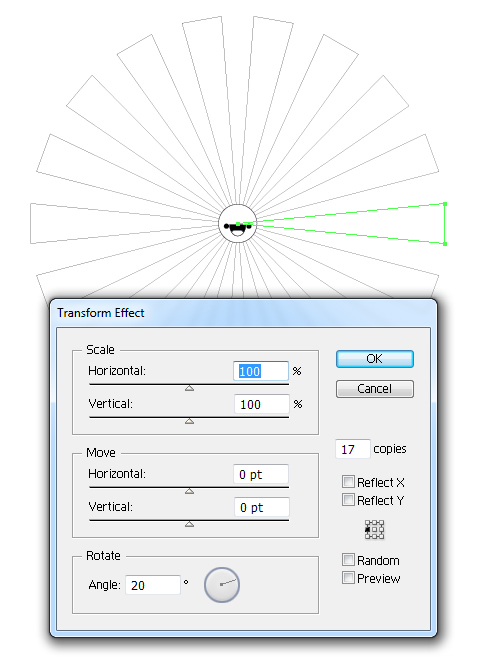Screen dimensions: 484x670
Task: Click the Scale Vertical slider handle
Action: (190, 421)
